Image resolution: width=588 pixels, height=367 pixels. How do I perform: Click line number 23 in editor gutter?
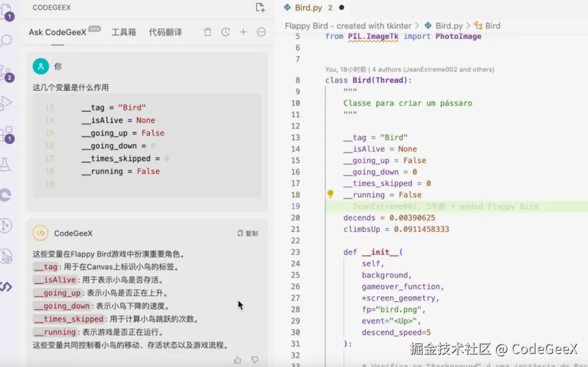pyautogui.click(x=296, y=252)
